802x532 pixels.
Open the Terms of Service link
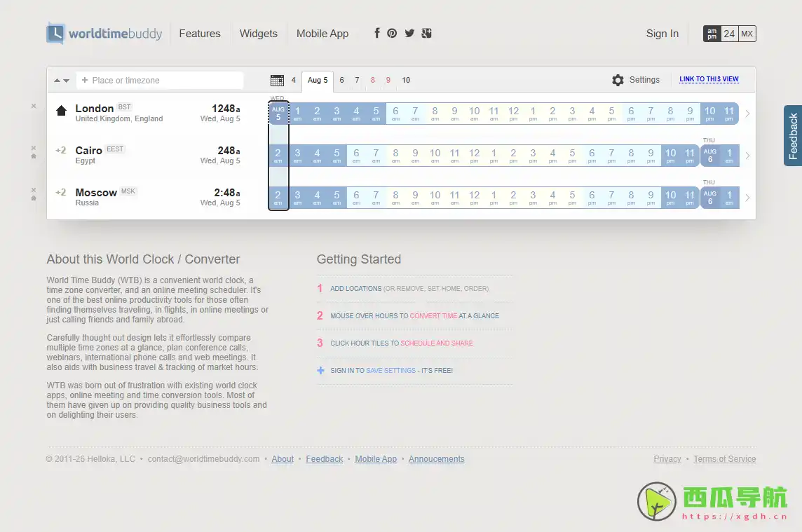coord(725,459)
